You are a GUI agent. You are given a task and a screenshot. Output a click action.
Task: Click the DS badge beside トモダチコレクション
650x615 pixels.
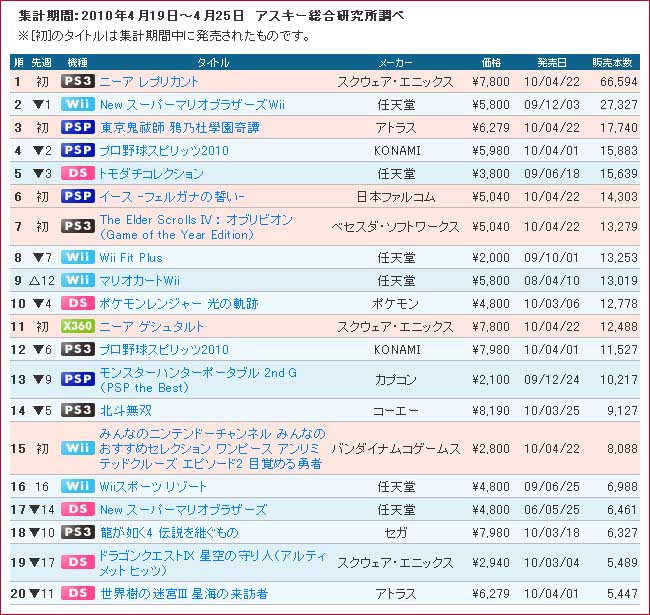coord(78,173)
